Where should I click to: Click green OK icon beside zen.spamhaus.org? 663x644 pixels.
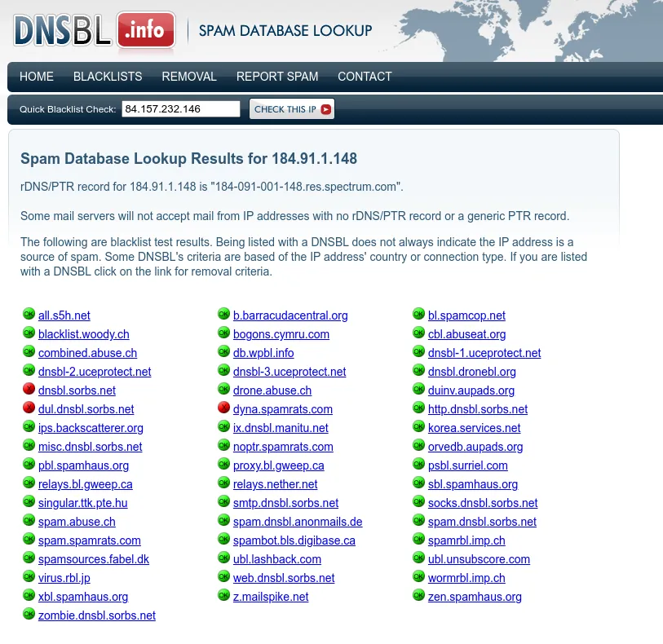tap(418, 595)
